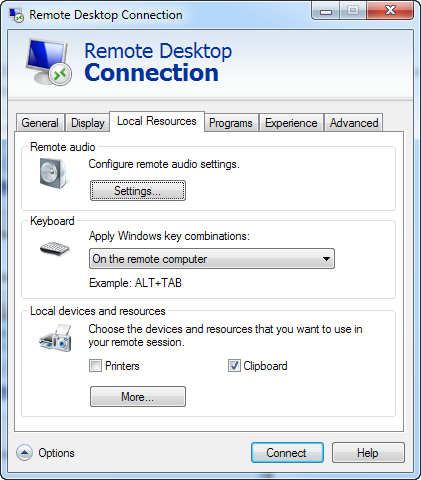Click the keyboard icon
This screenshot has height=480, width=421.
coord(54,249)
